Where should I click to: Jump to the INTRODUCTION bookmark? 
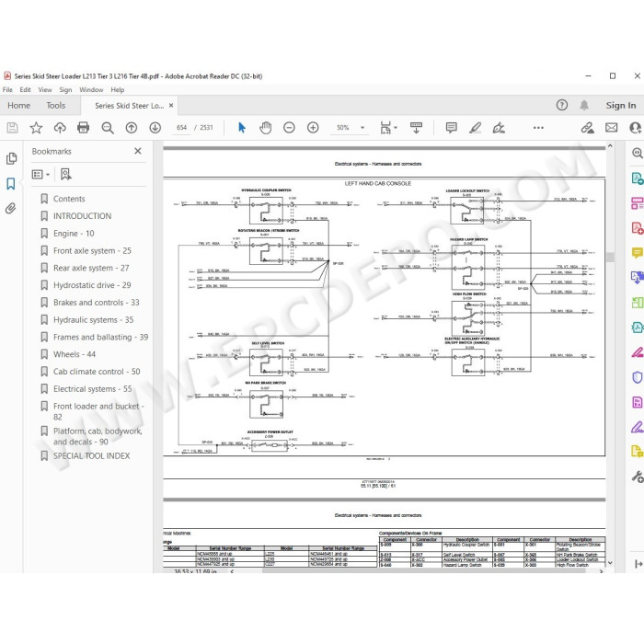coord(82,216)
